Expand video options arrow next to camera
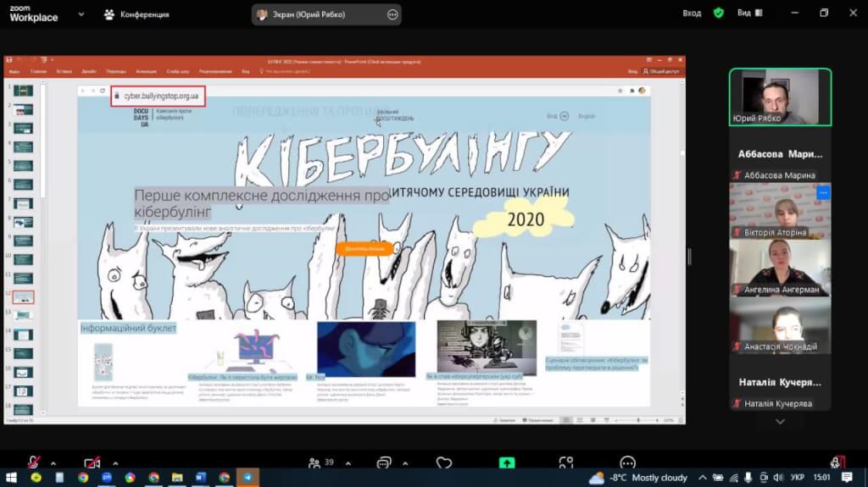This screenshot has width=868, height=487. (114, 463)
